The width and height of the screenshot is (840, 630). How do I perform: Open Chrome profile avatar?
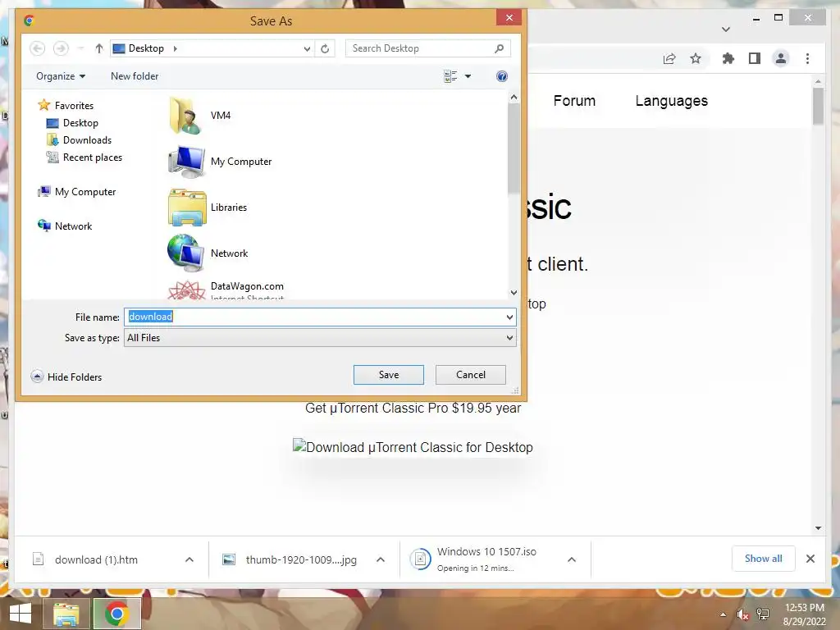[781, 58]
